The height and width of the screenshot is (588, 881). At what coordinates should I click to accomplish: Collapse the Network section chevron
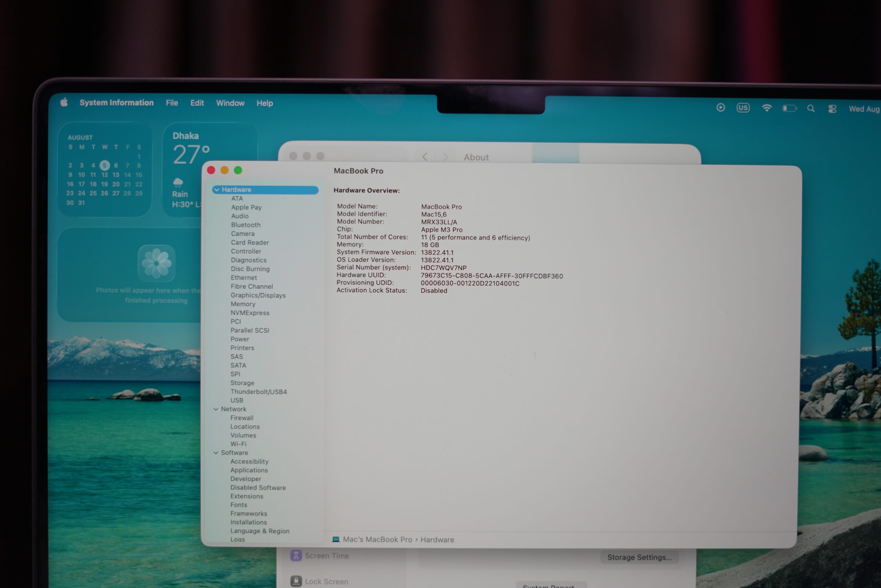click(216, 409)
